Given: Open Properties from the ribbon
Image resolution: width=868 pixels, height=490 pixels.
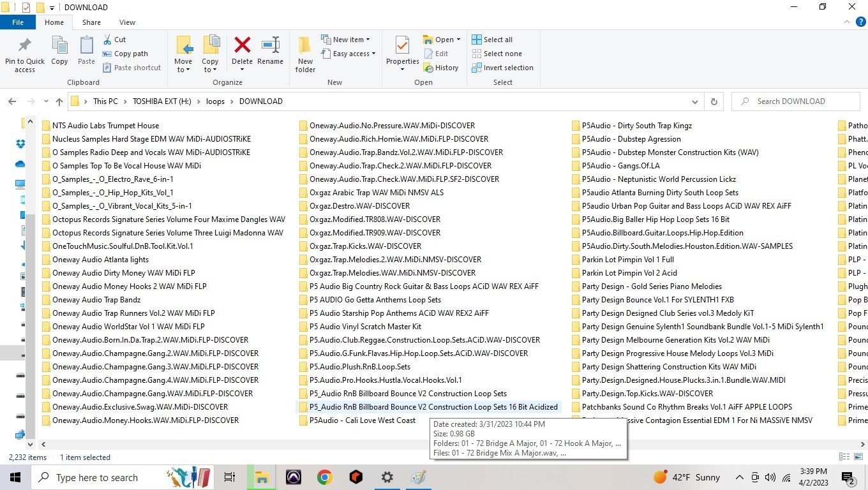Looking at the screenshot, I should tap(402, 54).
